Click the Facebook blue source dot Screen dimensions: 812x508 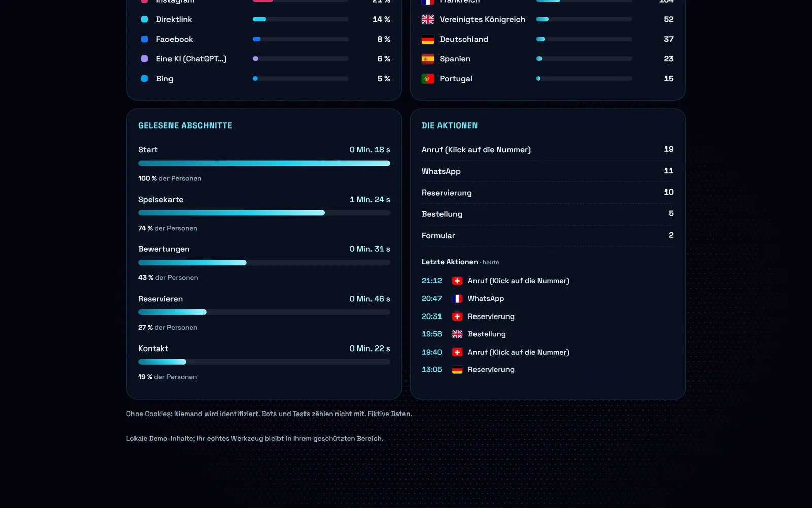click(144, 39)
